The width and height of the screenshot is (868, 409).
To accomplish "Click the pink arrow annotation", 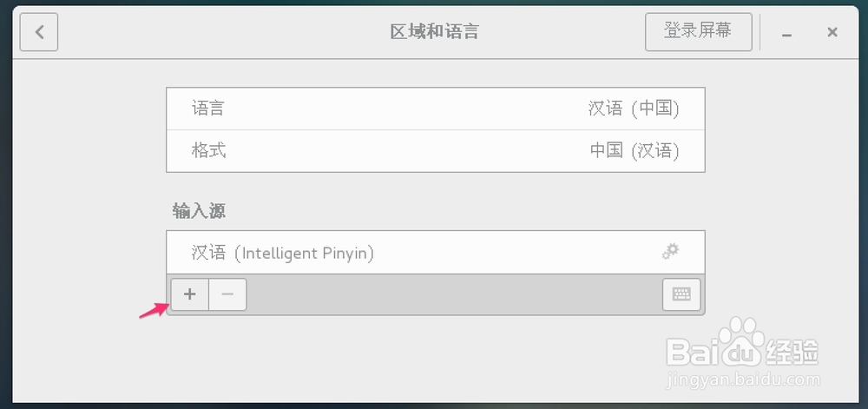I will pos(152,310).
